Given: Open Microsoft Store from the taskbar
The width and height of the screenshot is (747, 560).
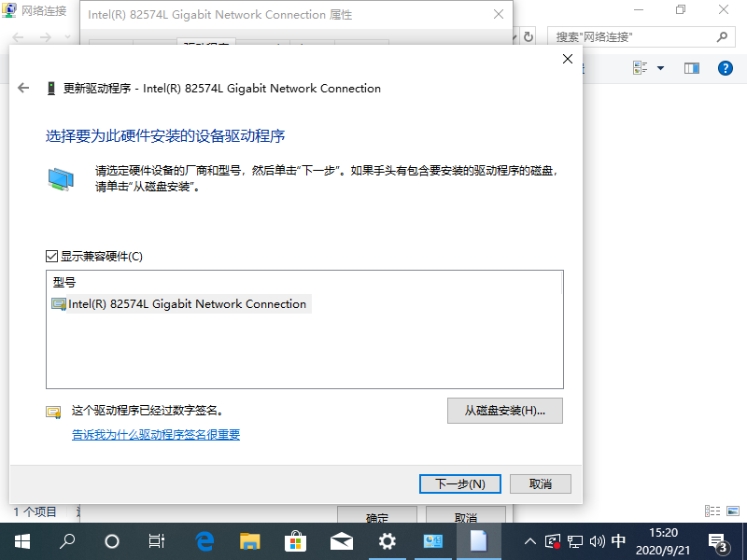Looking at the screenshot, I should (295, 541).
